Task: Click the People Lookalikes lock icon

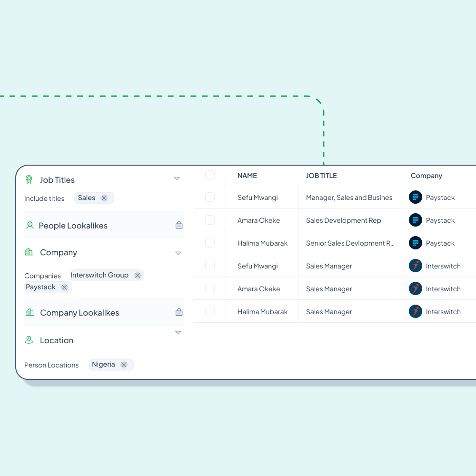Action: [179, 225]
